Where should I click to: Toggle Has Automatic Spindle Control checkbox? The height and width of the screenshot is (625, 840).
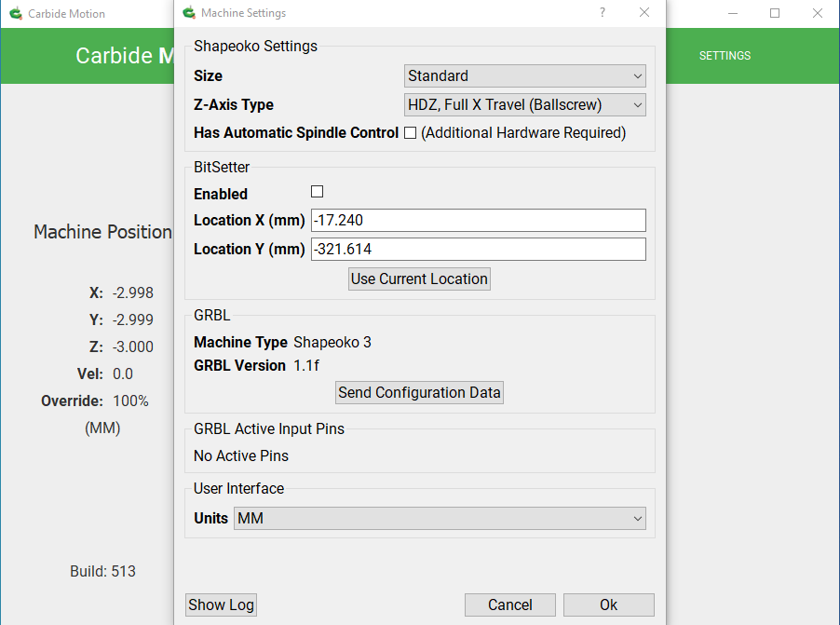click(x=411, y=133)
